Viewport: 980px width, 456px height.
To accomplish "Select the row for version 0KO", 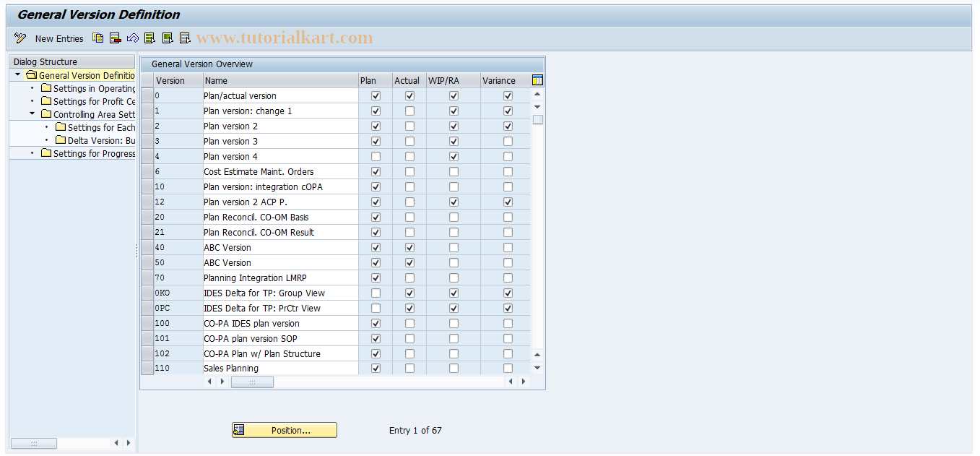I will pyautogui.click(x=147, y=293).
